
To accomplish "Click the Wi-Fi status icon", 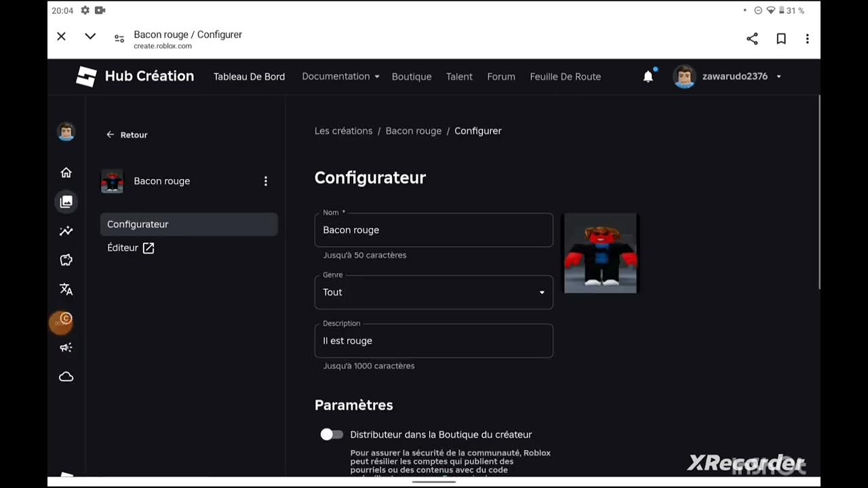I will pos(770,11).
